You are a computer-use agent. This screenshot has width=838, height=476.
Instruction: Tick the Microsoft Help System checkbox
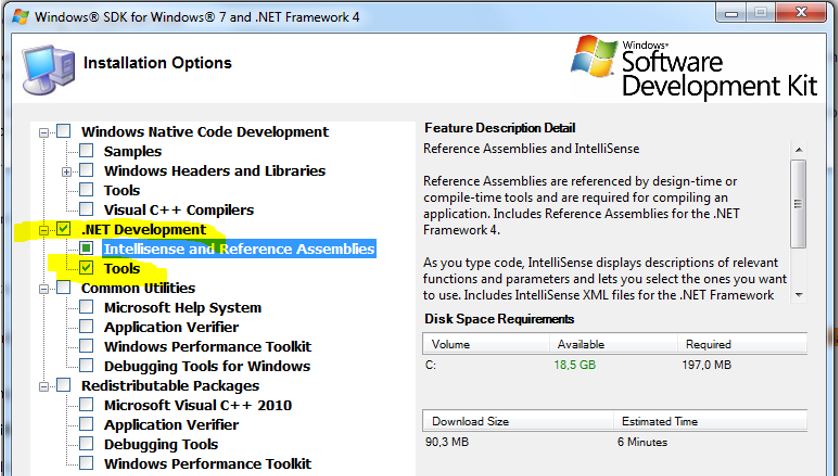[x=86, y=308]
